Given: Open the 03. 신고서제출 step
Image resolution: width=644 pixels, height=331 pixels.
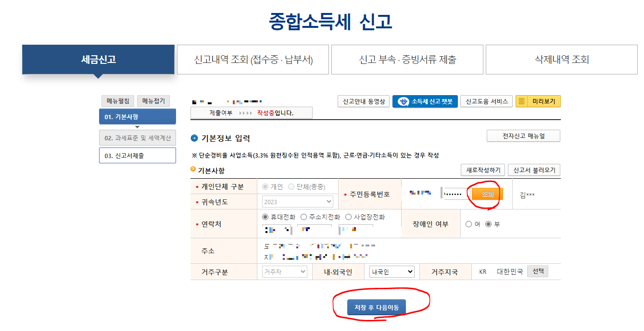Looking at the screenshot, I should click(x=138, y=155).
